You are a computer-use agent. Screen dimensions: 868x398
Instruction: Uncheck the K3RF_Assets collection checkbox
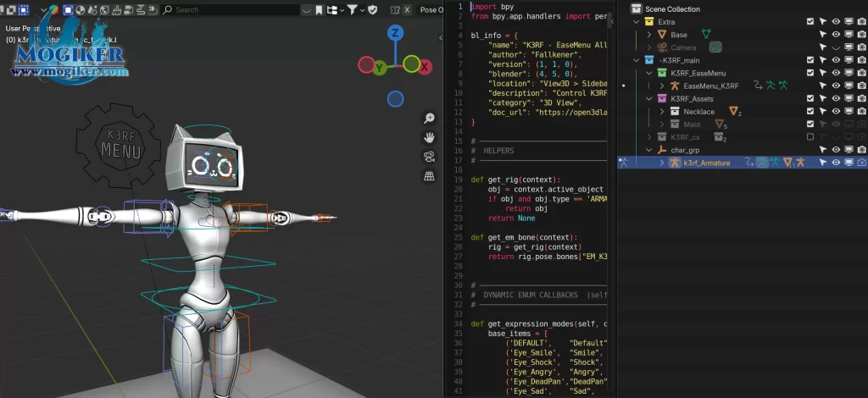810,98
